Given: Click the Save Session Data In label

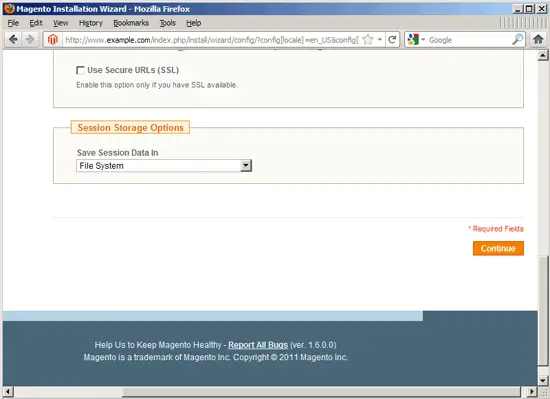Looking at the screenshot, I should click(118, 153).
